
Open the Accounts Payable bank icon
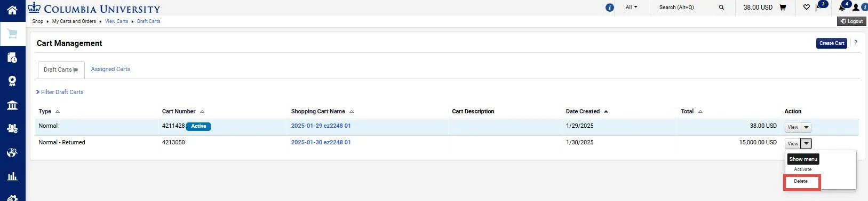[x=12, y=105]
